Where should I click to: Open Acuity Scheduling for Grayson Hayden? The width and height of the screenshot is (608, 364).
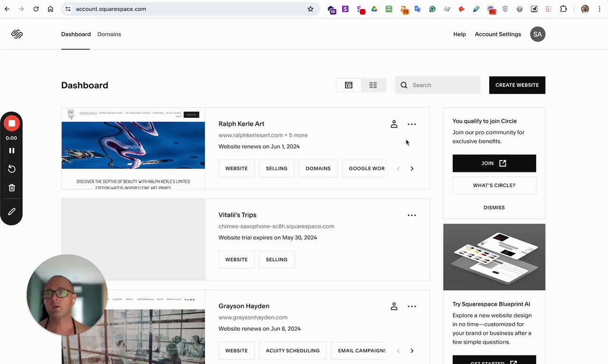click(293, 351)
